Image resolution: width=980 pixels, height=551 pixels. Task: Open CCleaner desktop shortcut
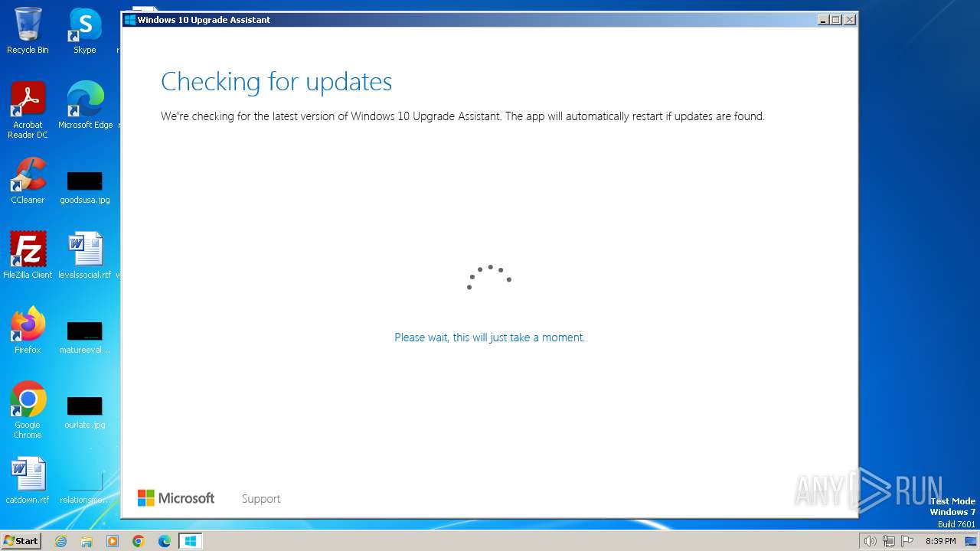click(28, 181)
